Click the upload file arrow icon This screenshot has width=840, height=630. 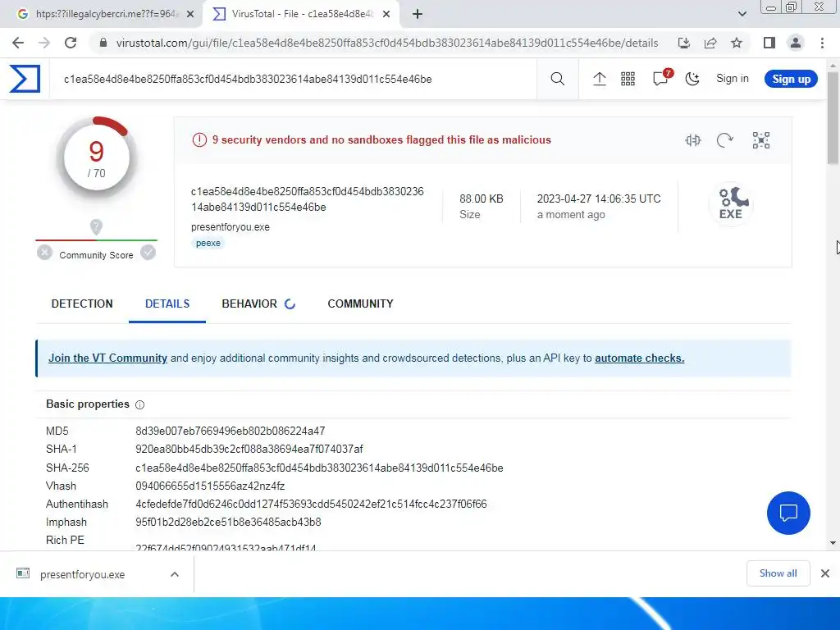click(600, 79)
